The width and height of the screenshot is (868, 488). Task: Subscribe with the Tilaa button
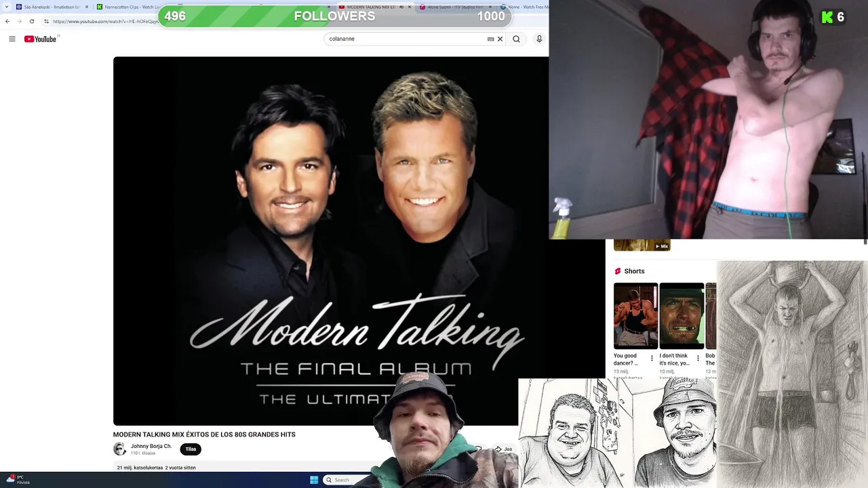191,449
